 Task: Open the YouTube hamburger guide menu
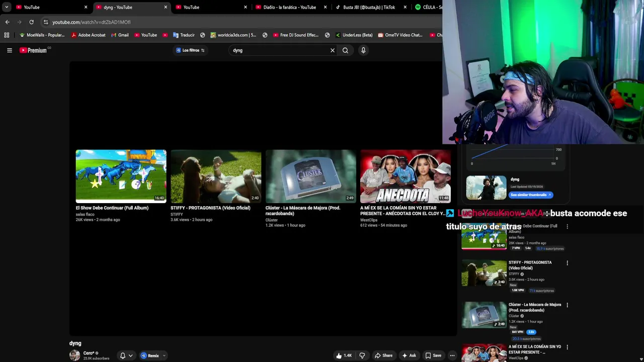pyautogui.click(x=9, y=50)
